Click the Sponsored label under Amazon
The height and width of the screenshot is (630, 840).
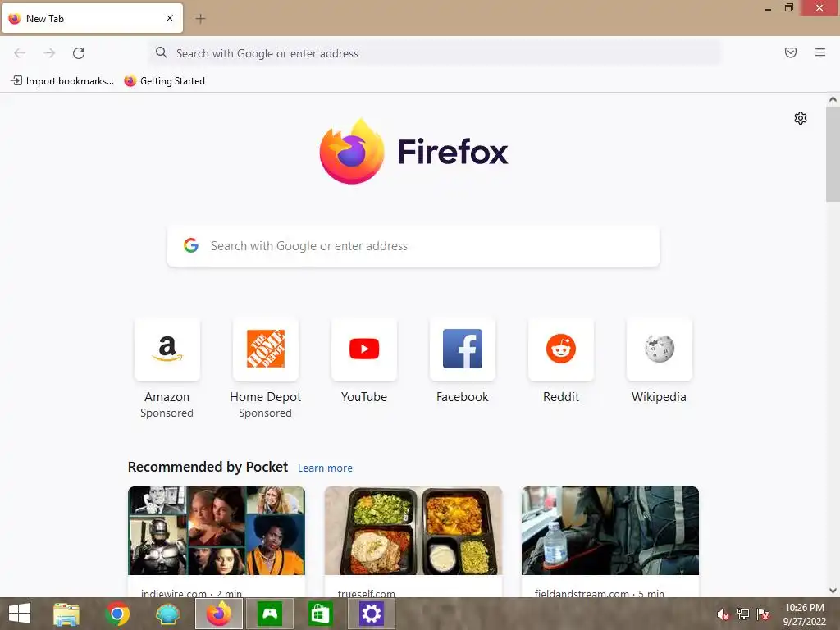tap(167, 413)
